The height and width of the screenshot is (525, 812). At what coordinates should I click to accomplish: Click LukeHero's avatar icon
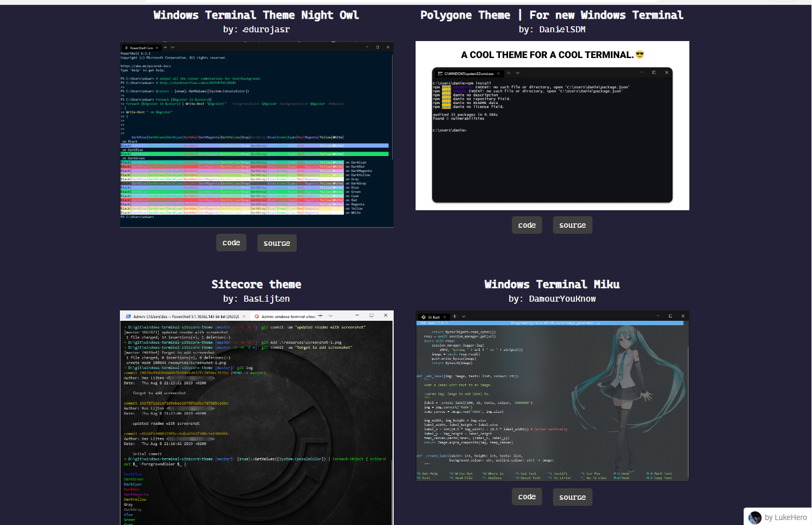pyautogui.click(x=755, y=517)
